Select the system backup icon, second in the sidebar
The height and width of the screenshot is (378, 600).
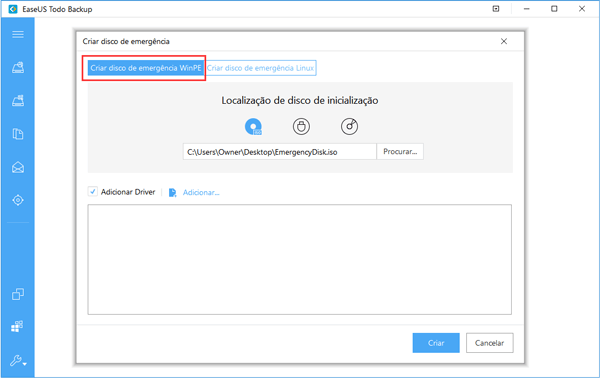tap(18, 101)
